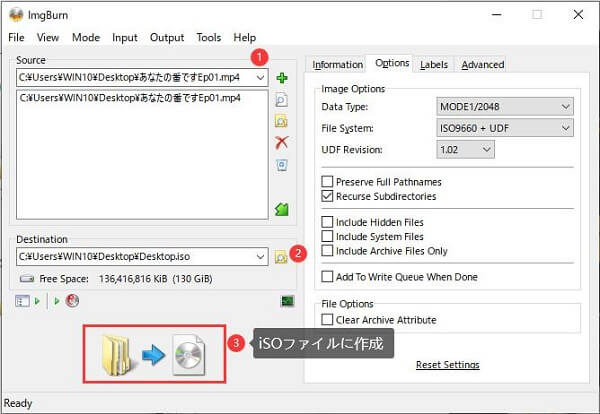Enable Clear Archive Attribute option
This screenshot has height=414, width=600.
[x=327, y=319]
